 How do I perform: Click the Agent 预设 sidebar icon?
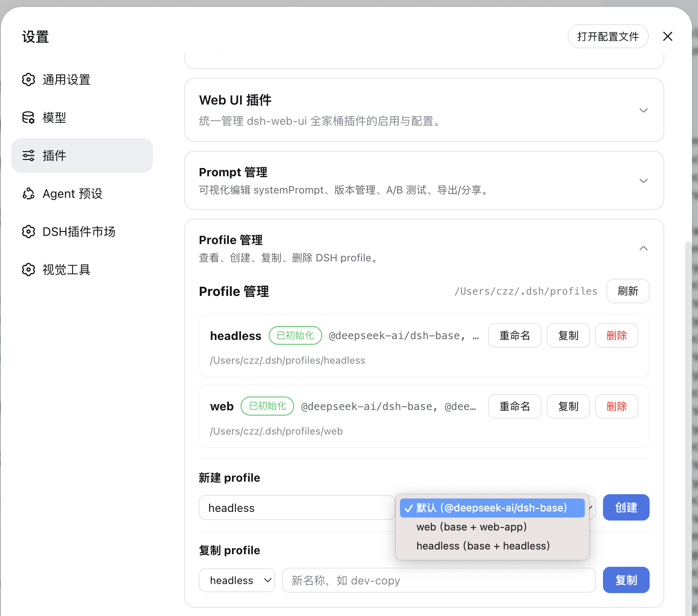pyautogui.click(x=29, y=194)
